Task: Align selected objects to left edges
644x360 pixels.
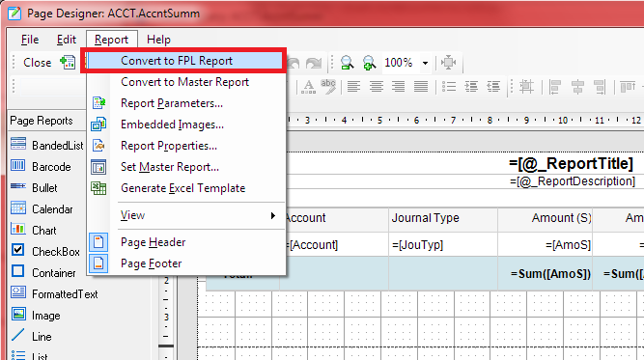Action: pyautogui.click(x=555, y=87)
